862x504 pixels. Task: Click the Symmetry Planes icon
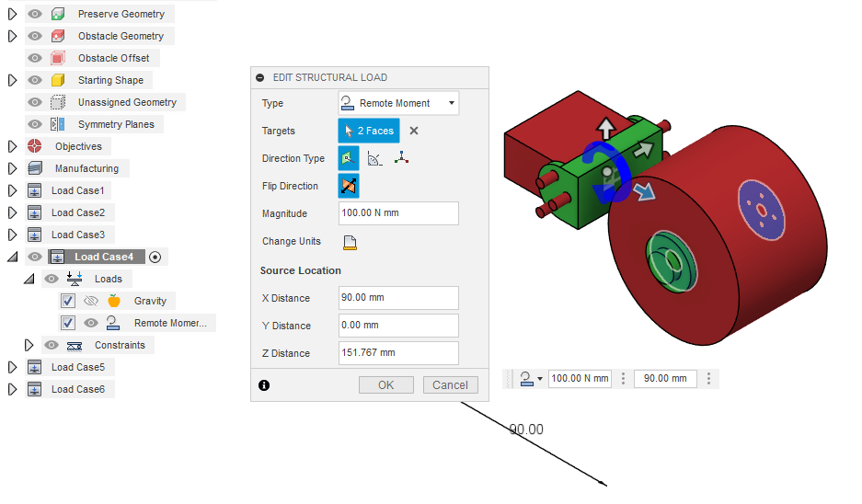tap(58, 124)
